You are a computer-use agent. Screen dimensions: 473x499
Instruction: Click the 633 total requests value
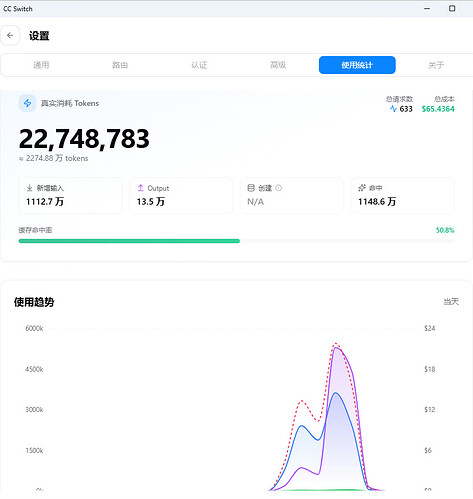point(406,109)
